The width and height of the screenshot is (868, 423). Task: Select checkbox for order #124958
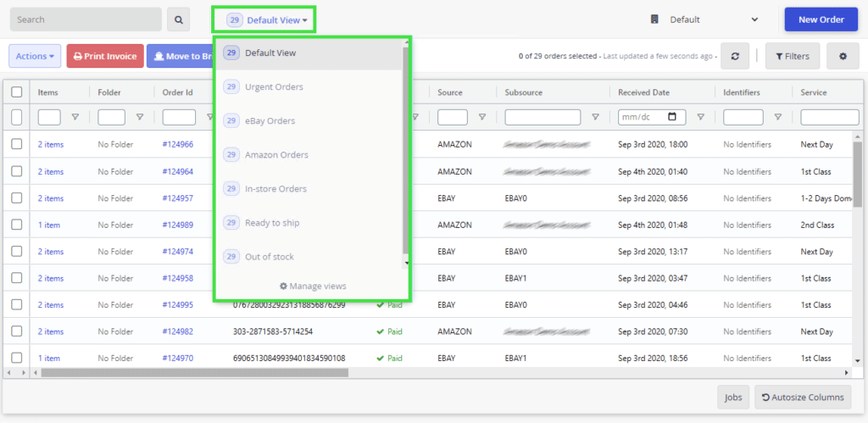[x=17, y=277]
